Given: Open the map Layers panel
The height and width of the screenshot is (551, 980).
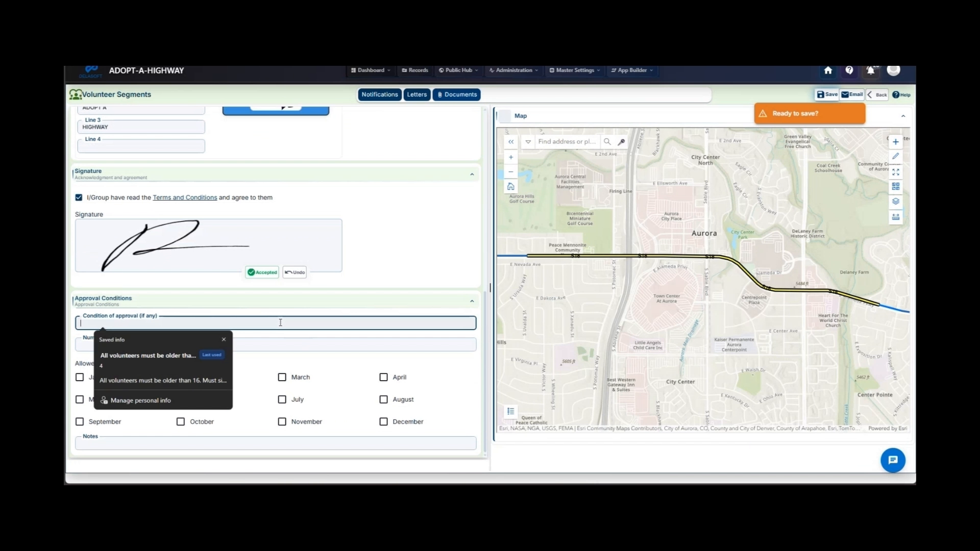Looking at the screenshot, I should coord(896,202).
